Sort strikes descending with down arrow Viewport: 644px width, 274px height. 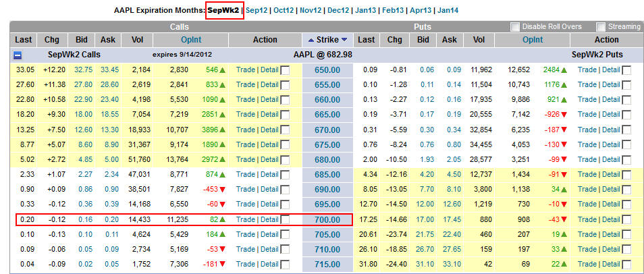click(344, 40)
